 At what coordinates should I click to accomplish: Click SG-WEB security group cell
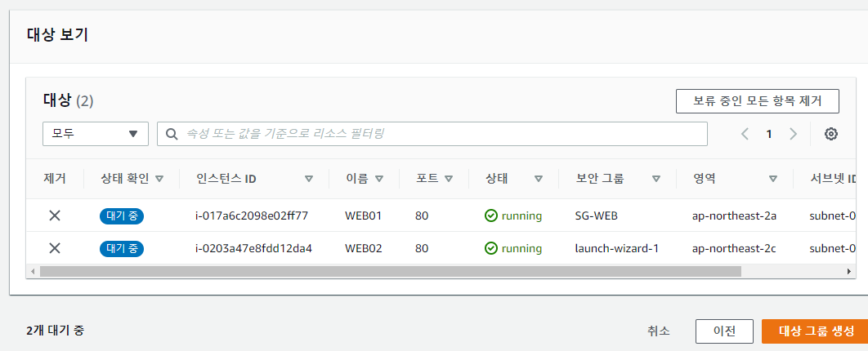pos(596,215)
